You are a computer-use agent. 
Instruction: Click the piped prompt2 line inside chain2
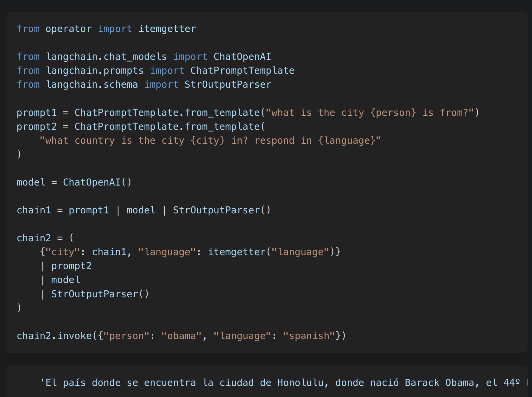(x=71, y=266)
